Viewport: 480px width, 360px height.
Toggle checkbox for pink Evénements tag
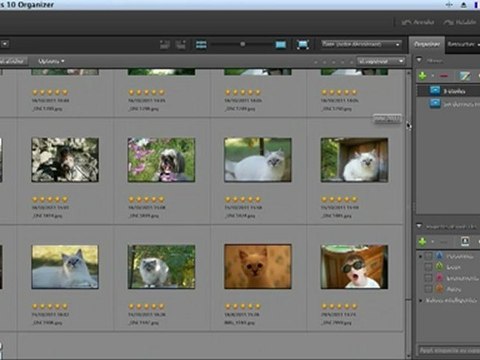pyautogui.click(x=428, y=278)
